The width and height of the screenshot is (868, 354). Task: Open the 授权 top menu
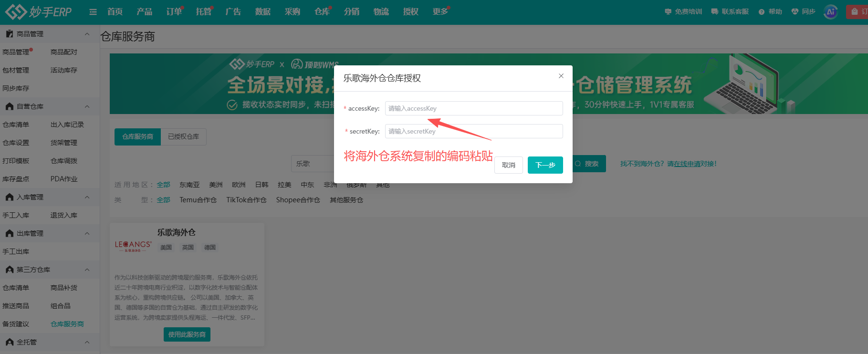tap(411, 12)
